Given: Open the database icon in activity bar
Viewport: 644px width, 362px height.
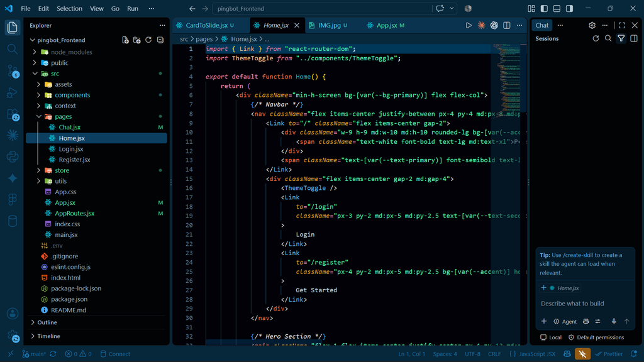Looking at the screenshot, I should point(13,221).
